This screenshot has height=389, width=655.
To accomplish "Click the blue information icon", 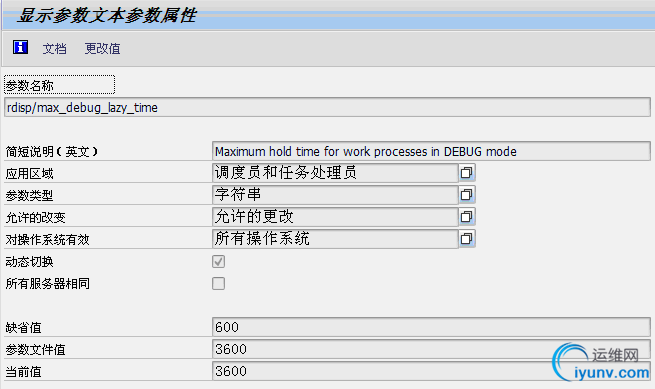I will (x=20, y=47).
